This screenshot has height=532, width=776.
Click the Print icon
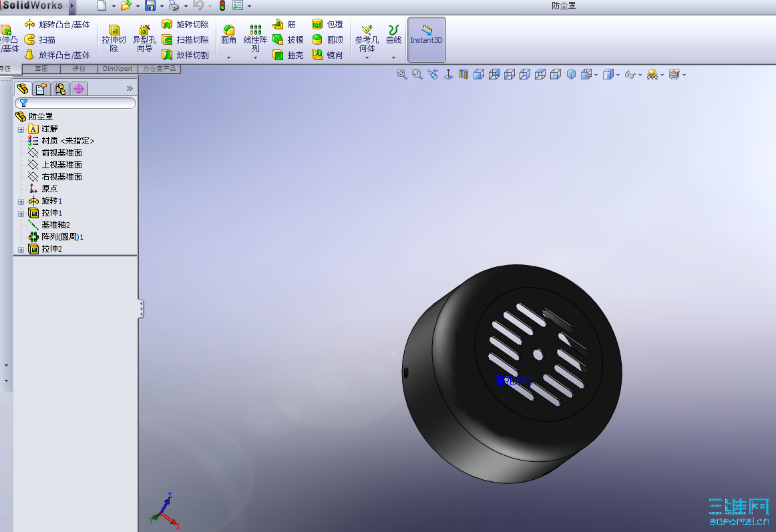[174, 6]
